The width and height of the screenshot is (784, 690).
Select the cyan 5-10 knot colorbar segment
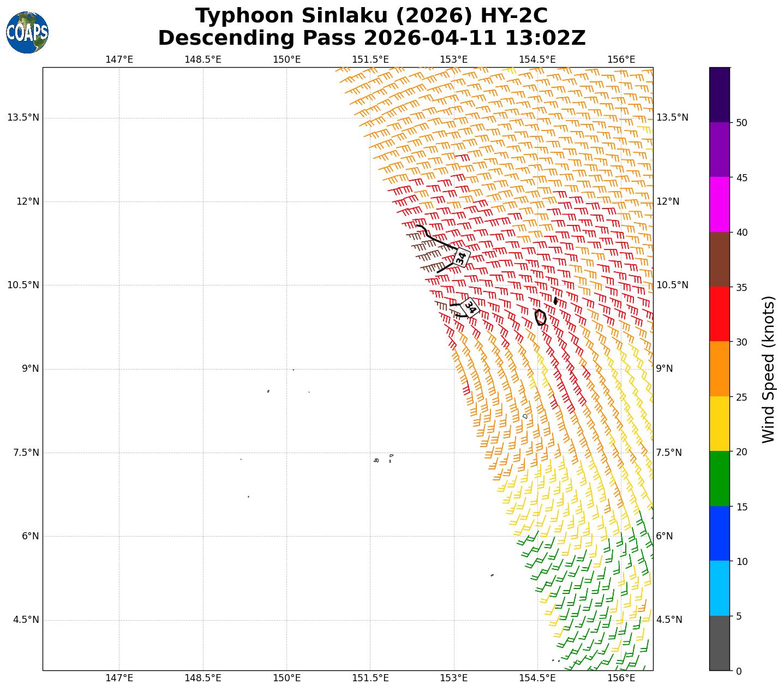click(x=719, y=588)
